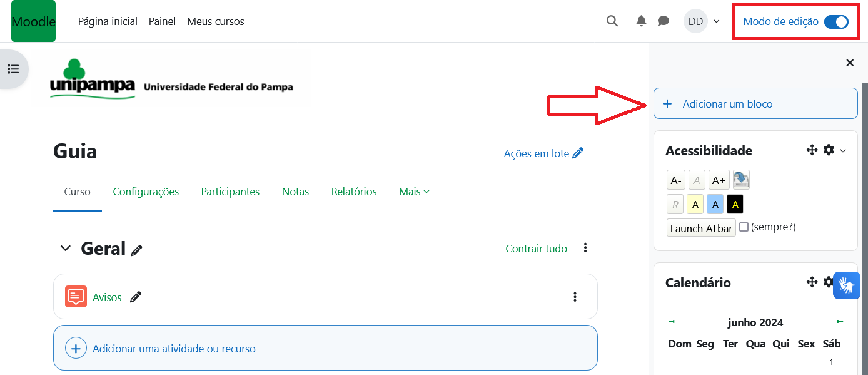This screenshot has height=375, width=868.
Task: Expand the DD user menu
Action: (702, 21)
